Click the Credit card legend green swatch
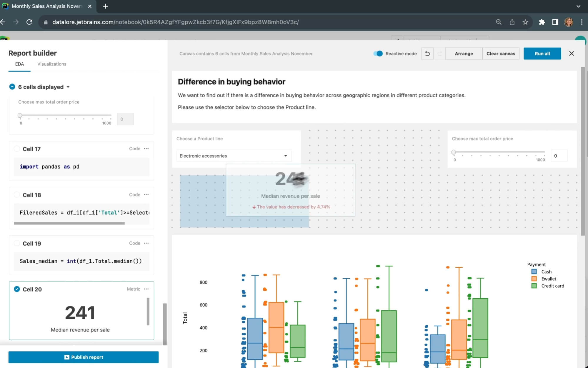 [x=534, y=286]
